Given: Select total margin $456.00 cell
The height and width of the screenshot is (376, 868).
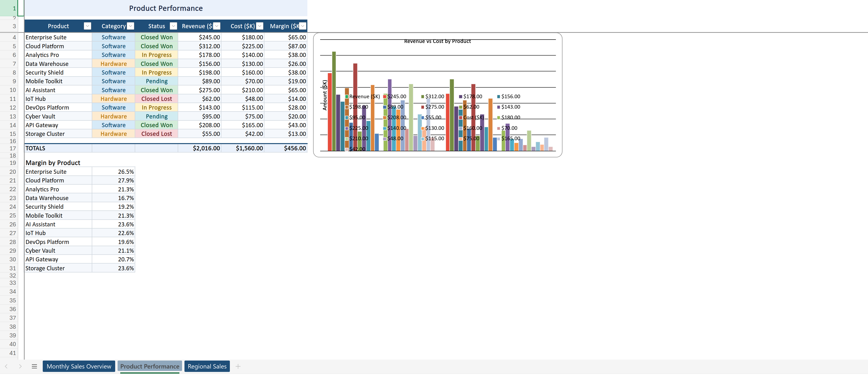Looking at the screenshot, I should tap(286, 148).
